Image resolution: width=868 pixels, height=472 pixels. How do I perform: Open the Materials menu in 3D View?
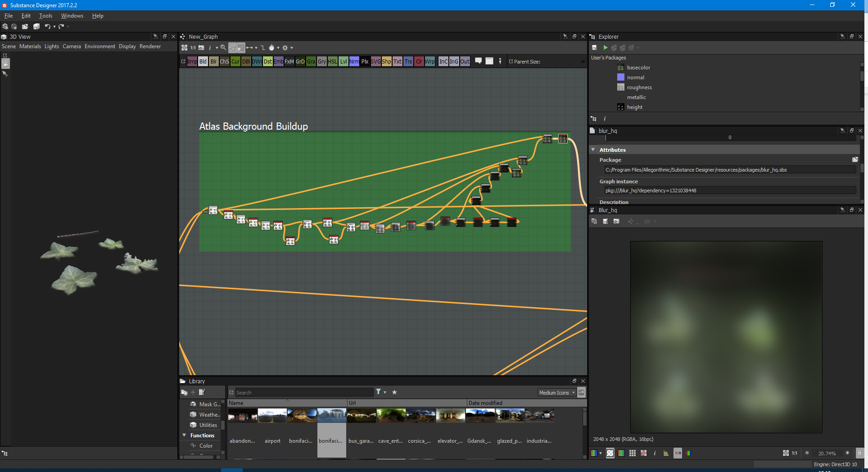pyautogui.click(x=30, y=46)
